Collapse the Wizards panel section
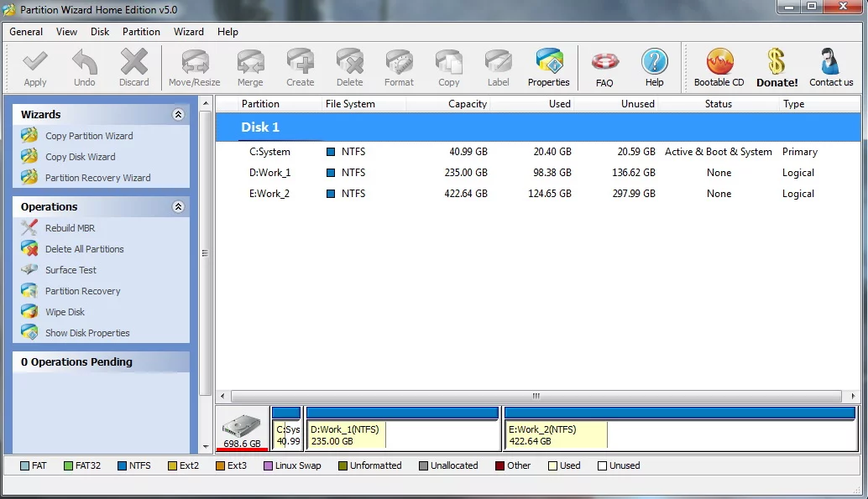Viewport: 868px width, 499px height. click(178, 115)
